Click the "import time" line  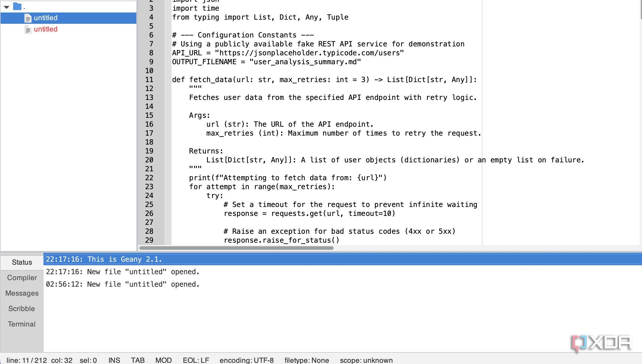pyautogui.click(x=196, y=8)
